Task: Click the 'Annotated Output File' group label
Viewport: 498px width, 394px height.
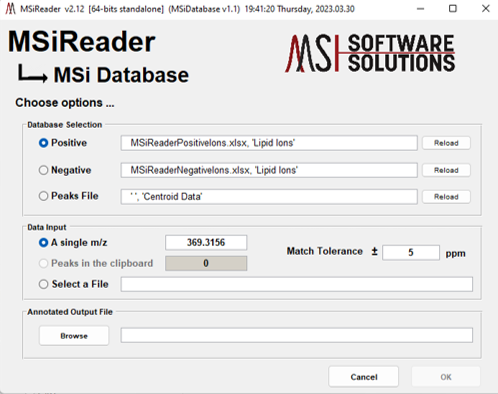Action: 70,312
